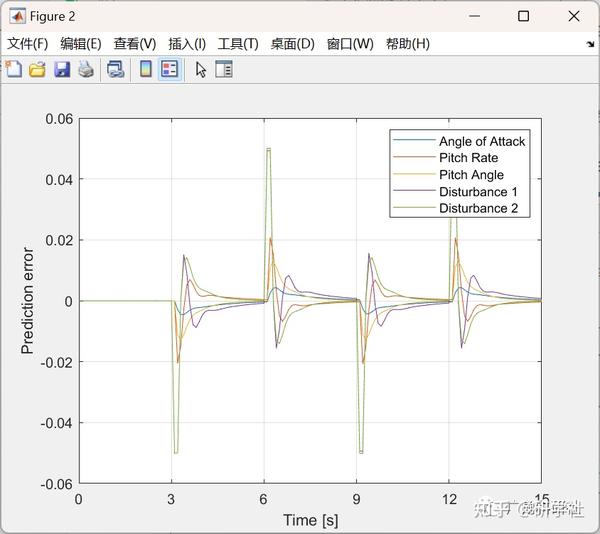Open the 文件(F) menu
This screenshot has width=600, height=534.
[28, 44]
